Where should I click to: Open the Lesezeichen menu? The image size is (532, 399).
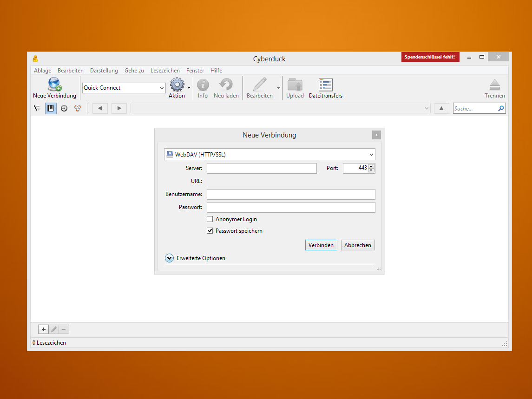(x=165, y=71)
